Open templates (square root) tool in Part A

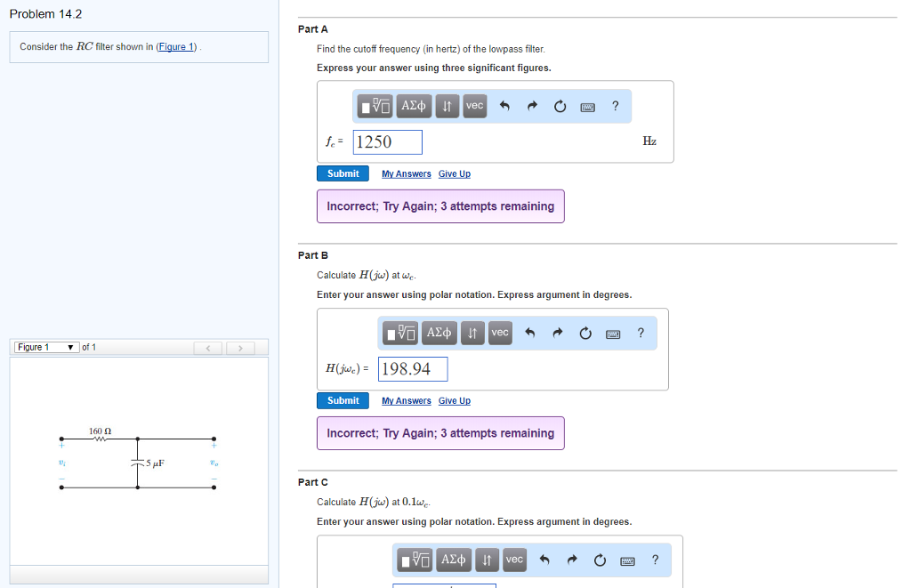(x=375, y=106)
